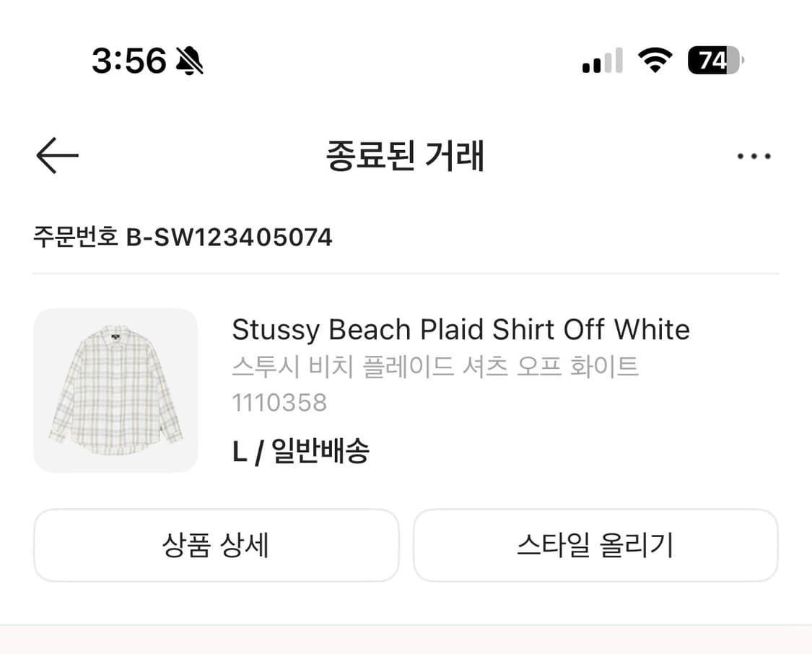Select the Stussy Beach Plaid Shirt title
Image resolution: width=812 pixels, height=654 pixels.
click(x=460, y=329)
